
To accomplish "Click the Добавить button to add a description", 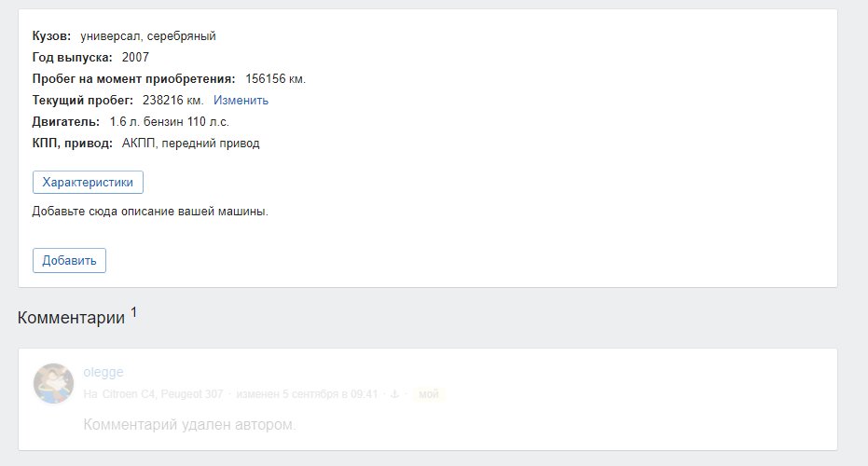I will [69, 260].
